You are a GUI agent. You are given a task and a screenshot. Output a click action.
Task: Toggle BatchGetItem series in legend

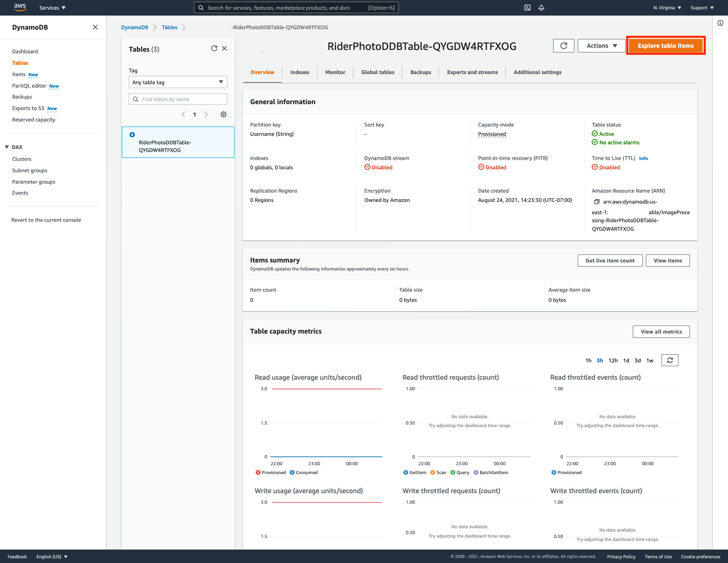click(x=491, y=472)
